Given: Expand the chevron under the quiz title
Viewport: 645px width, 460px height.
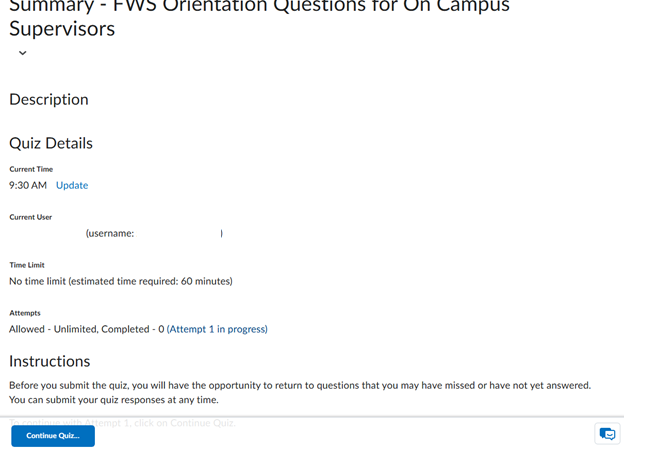Looking at the screenshot, I should [23, 53].
